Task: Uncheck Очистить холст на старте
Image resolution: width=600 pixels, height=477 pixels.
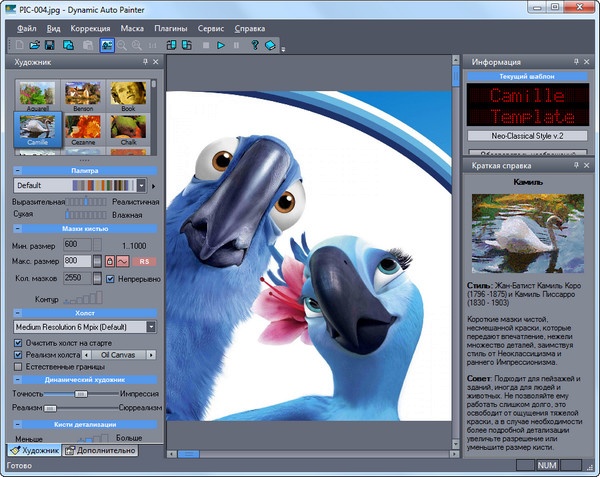Action: pos(20,342)
